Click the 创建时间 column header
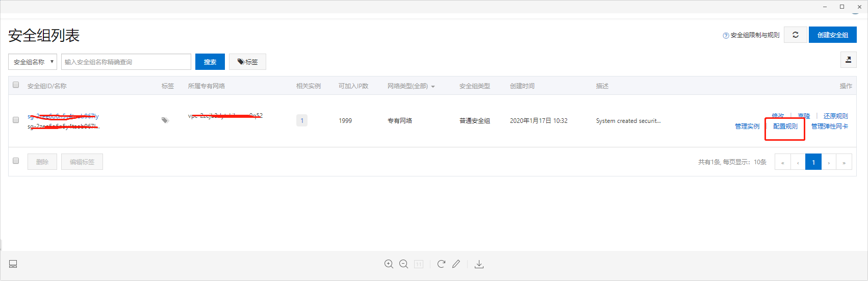Screen dimensions: 868x281 (x=522, y=86)
